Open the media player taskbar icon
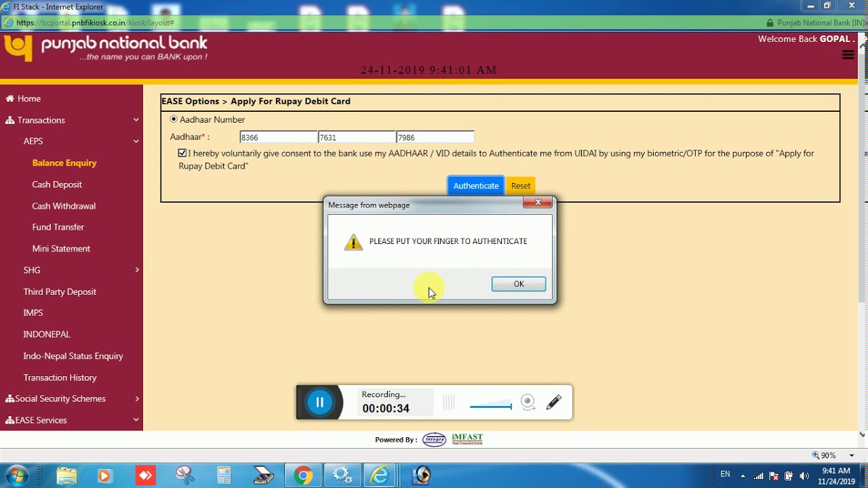 click(x=104, y=476)
